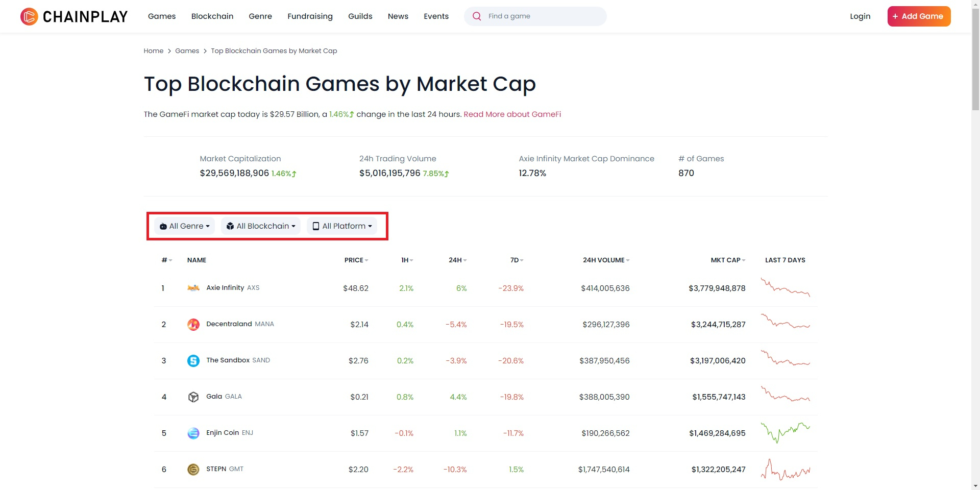The image size is (980, 490).
Task: Click the Add Game button
Action: tap(919, 16)
